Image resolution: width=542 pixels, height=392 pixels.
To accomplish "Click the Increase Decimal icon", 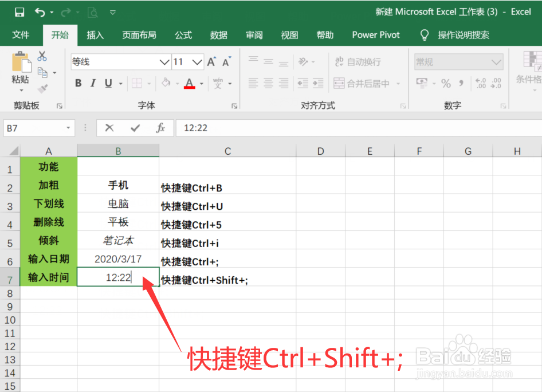I will [481, 83].
